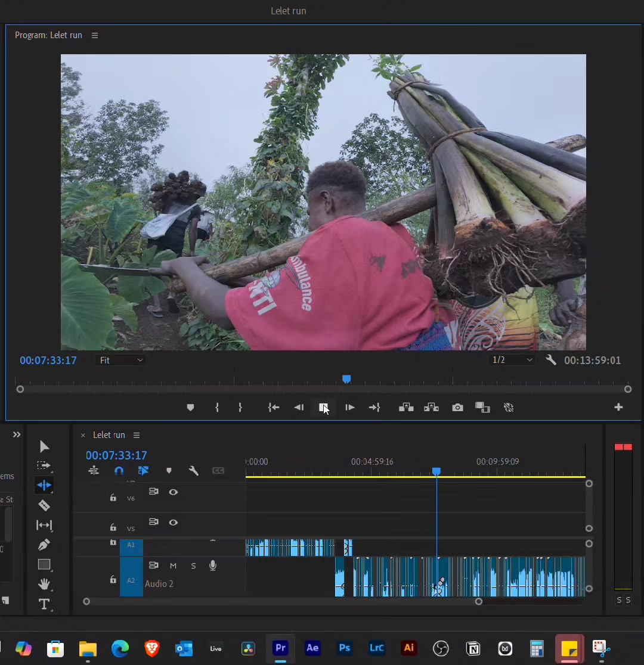This screenshot has height=665, width=644.
Task: Toggle sync lock on track V5
Action: (154, 522)
